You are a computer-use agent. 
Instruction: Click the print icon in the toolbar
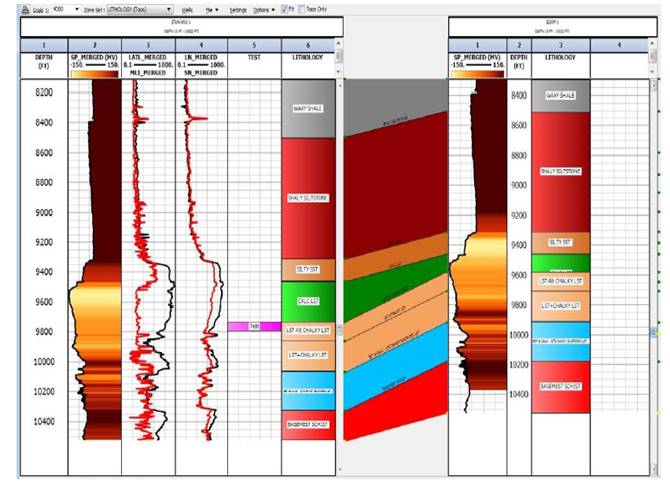click(10, 8)
